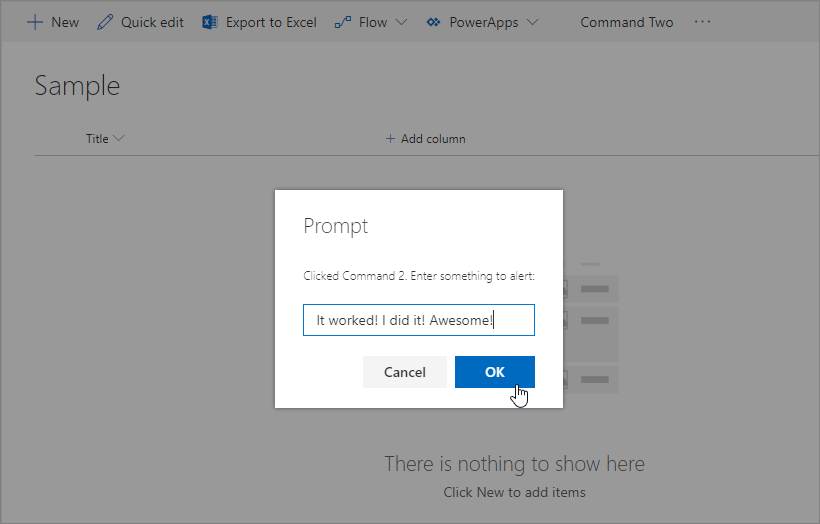Click the Prompt dialog heading
The image size is (820, 524).
(336, 226)
